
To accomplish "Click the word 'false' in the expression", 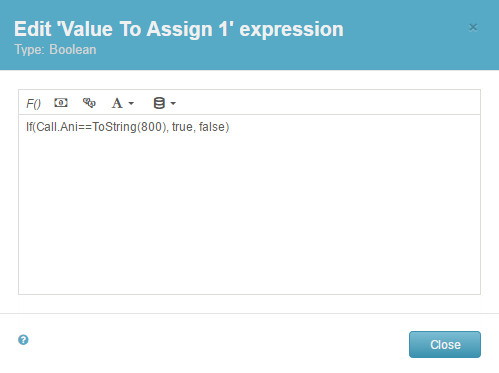I will (x=212, y=127).
